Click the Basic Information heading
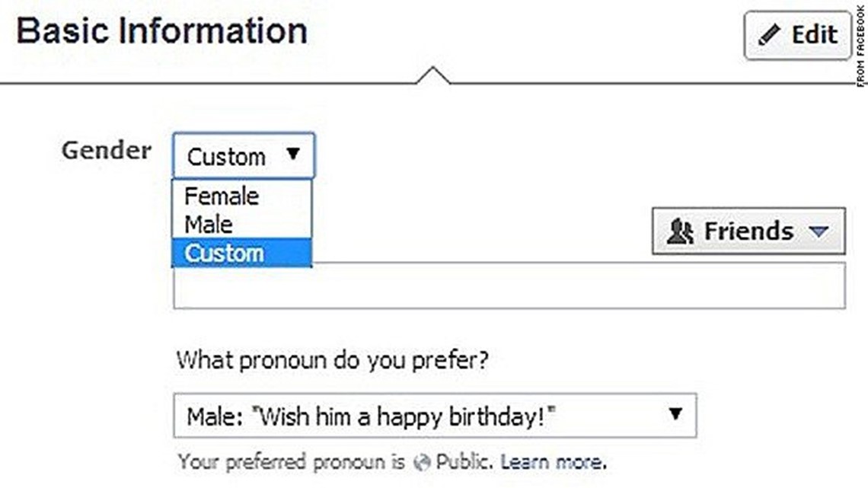 [161, 32]
